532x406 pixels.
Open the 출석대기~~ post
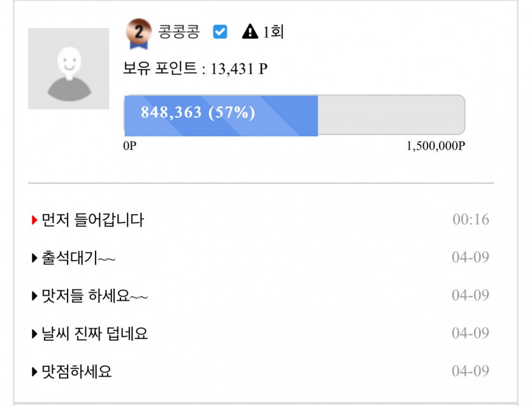[78, 258]
